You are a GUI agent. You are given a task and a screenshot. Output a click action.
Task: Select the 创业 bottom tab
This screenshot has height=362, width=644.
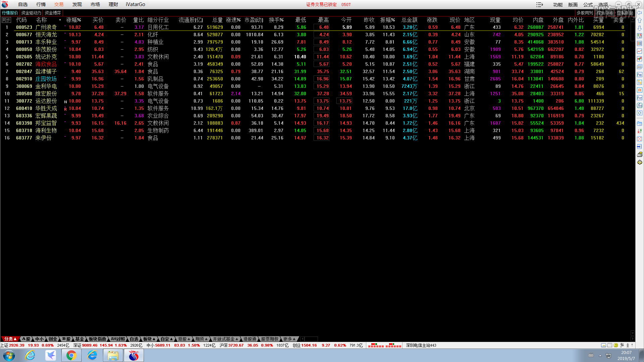click(53, 339)
